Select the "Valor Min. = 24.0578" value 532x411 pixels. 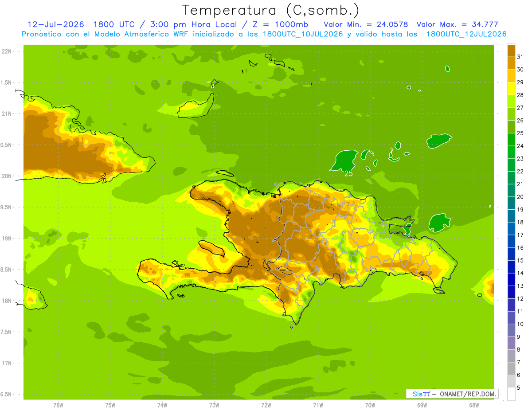coord(366,24)
